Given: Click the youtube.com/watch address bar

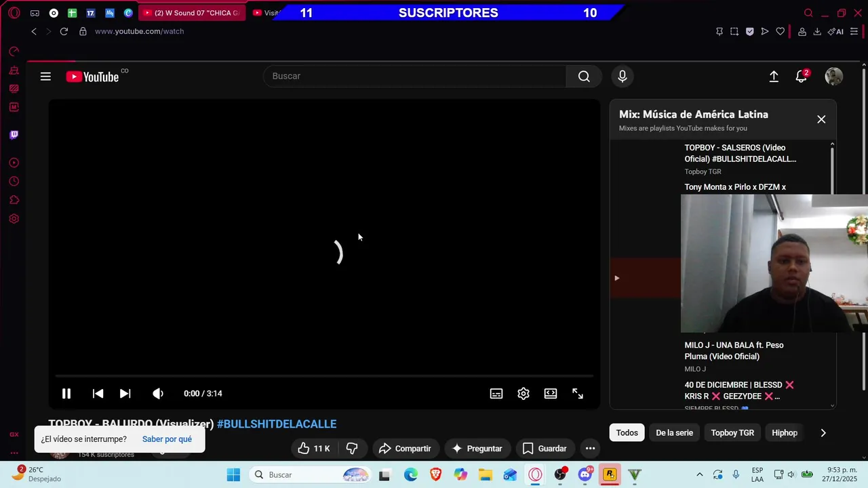Looking at the screenshot, I should pyautogui.click(x=139, y=31).
